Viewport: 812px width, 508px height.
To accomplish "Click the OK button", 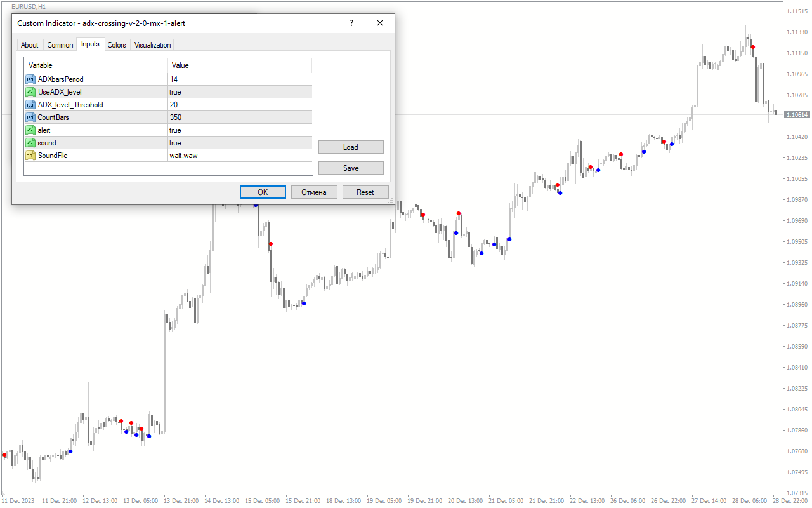I will click(x=263, y=192).
